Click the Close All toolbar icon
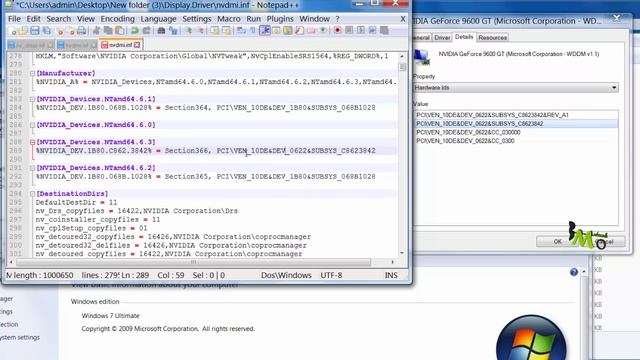The image size is (640, 360). click(71, 31)
